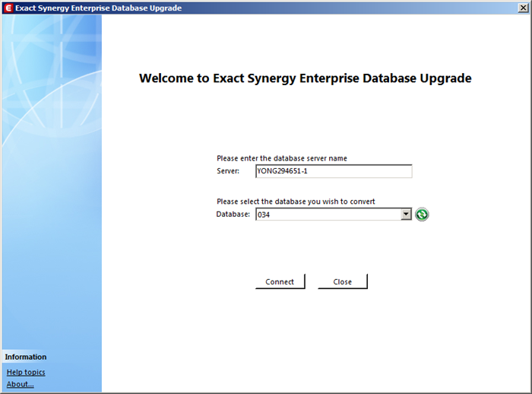This screenshot has height=394, width=532.
Task: Click the Welcome to Exact Synergy heading
Action: tap(305, 78)
